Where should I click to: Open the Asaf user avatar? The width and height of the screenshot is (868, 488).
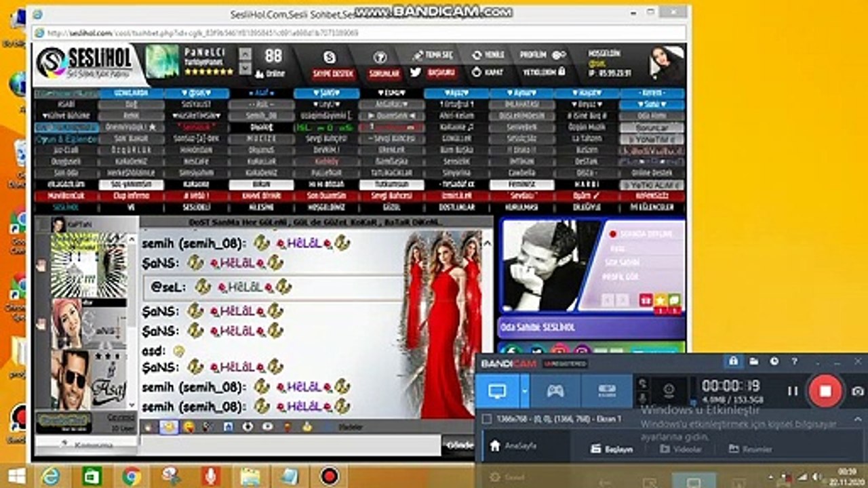point(89,379)
